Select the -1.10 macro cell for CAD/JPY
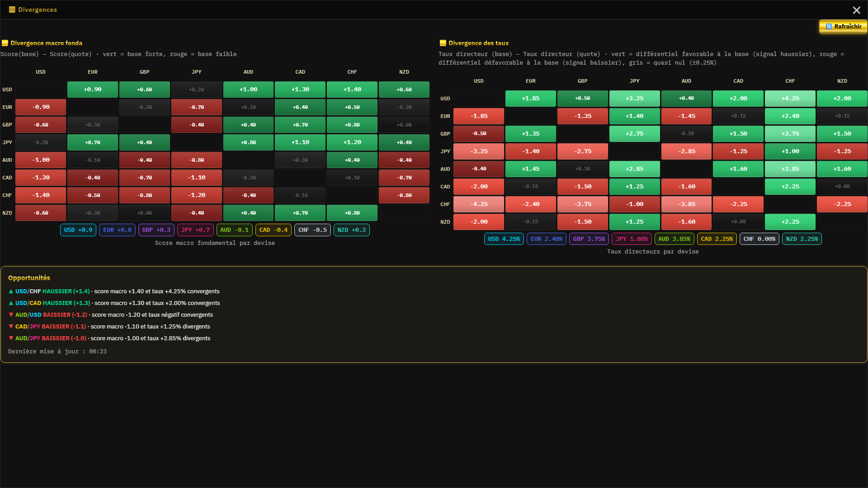The height and width of the screenshot is (488, 868). 197,178
